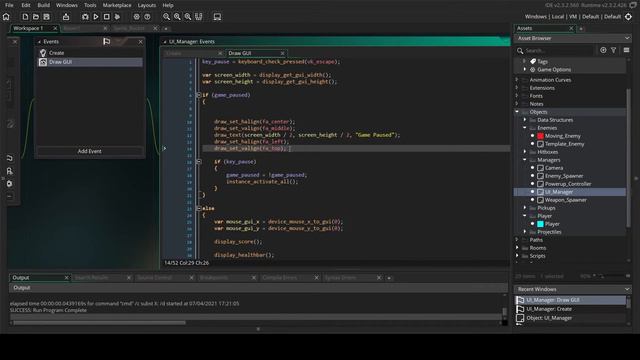The image size is (640, 360).
Task: Open the Tools menu
Action: coord(90,5)
